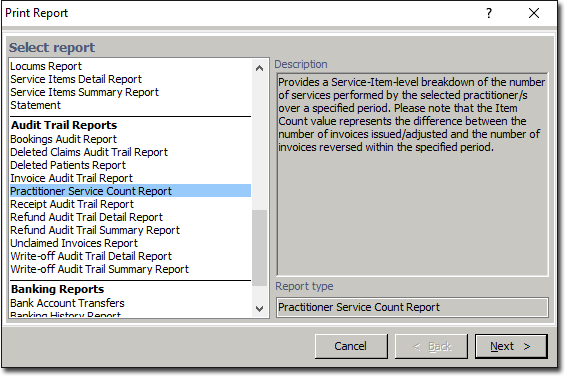Click the Audit Trail Reports heading

pos(64,125)
